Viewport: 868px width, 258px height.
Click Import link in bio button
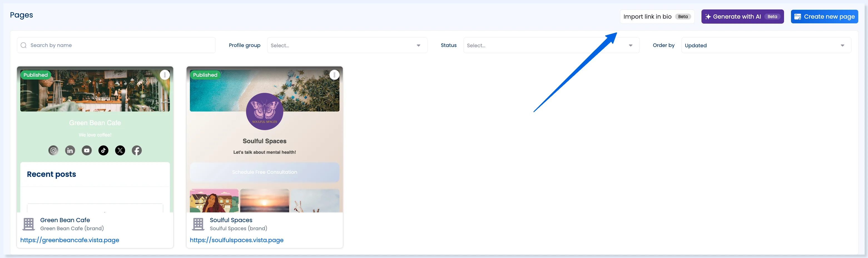[x=657, y=16]
